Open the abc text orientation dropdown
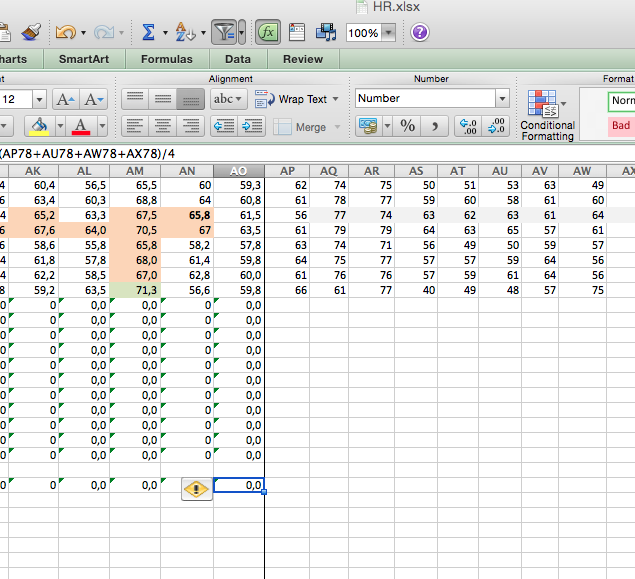 pyautogui.click(x=228, y=99)
